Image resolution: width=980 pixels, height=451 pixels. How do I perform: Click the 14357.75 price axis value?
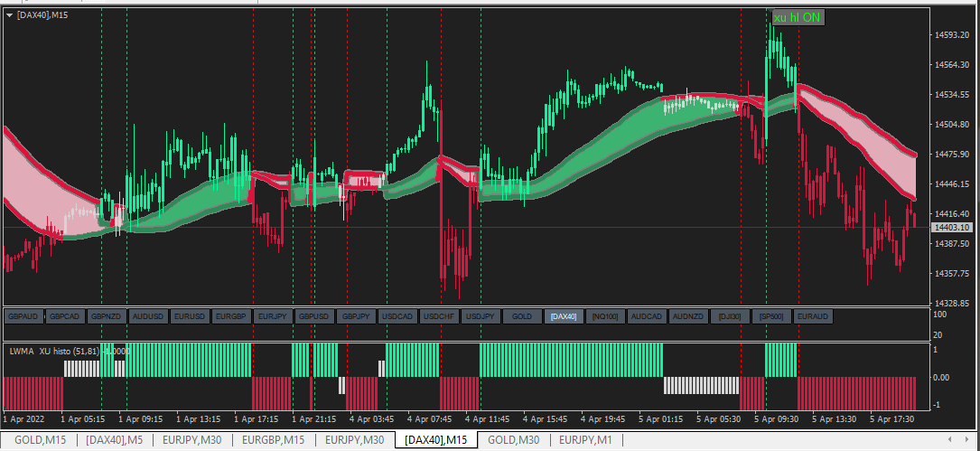[x=952, y=273]
